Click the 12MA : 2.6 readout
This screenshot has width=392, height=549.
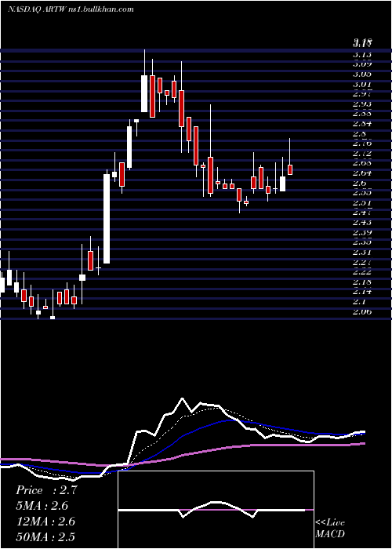(x=45, y=522)
